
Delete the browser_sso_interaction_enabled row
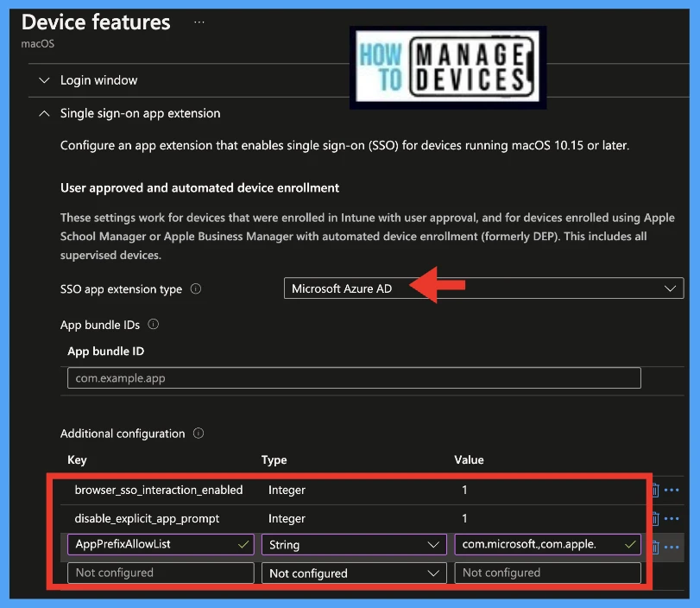(655, 490)
